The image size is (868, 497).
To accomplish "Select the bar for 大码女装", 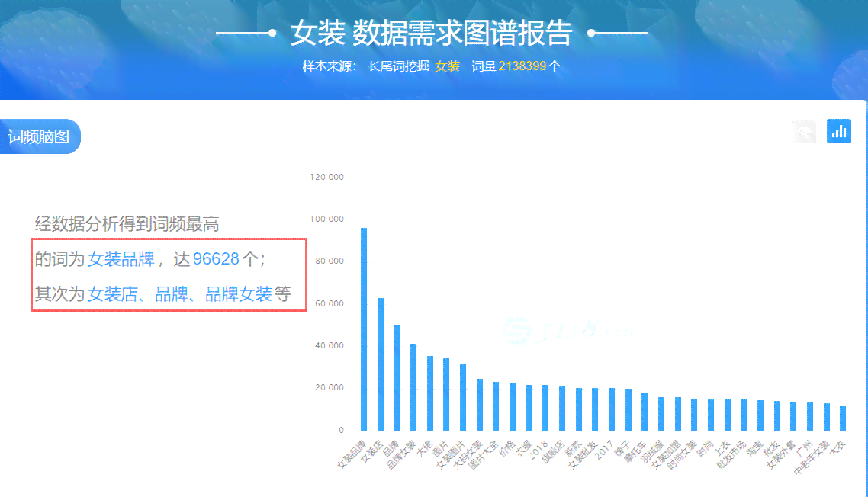I will pos(480,405).
